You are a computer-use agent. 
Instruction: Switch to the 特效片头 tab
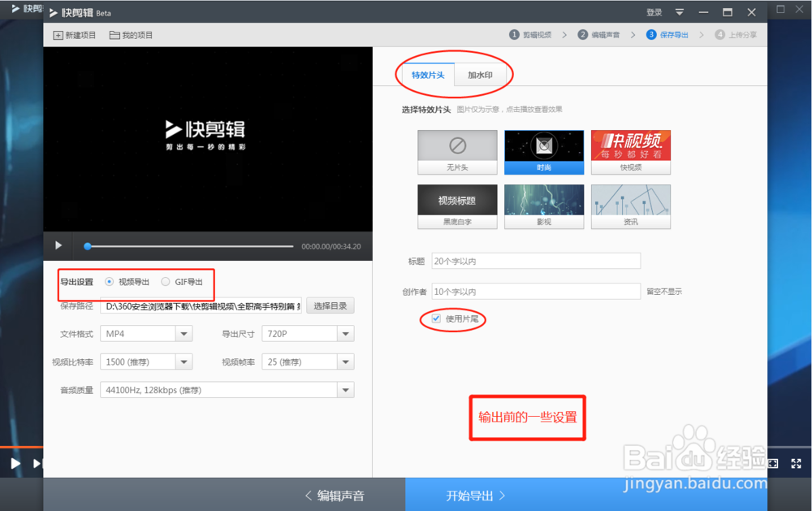(428, 75)
